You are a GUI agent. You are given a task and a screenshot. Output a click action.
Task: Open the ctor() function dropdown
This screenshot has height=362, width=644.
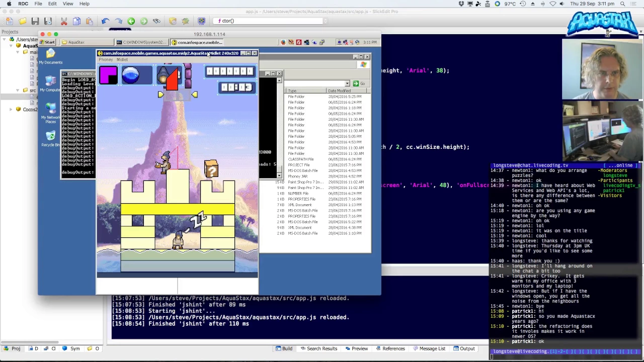[x=326, y=21]
